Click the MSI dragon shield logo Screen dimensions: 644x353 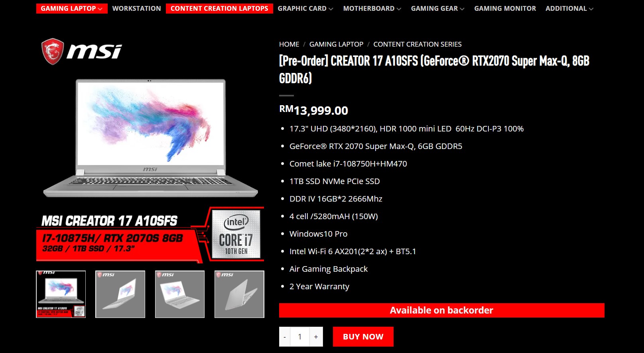[x=53, y=51]
